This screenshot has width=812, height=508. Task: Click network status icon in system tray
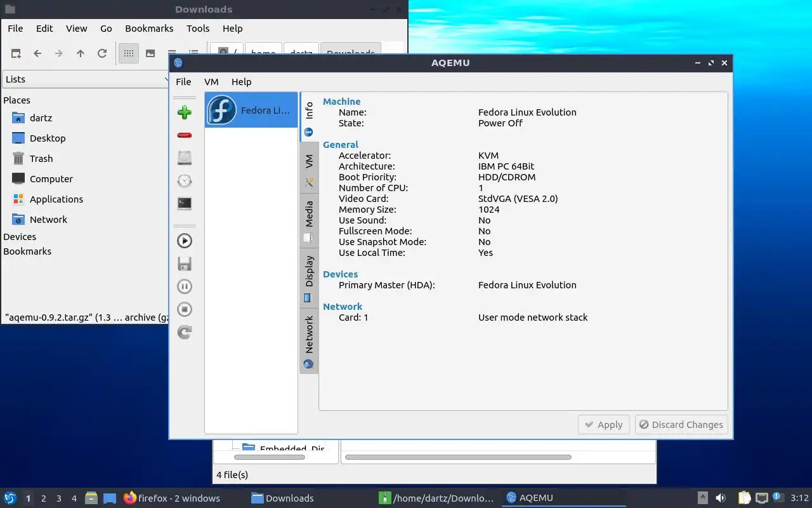click(x=762, y=498)
